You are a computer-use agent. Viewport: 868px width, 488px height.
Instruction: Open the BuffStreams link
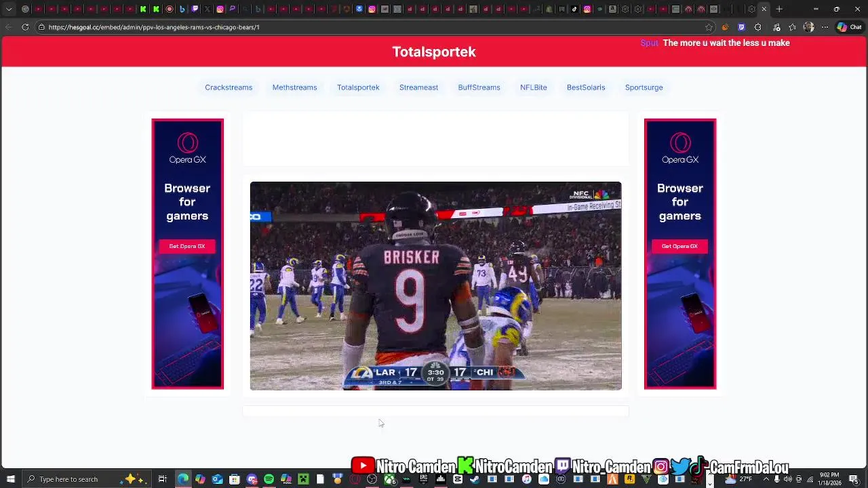coord(479,87)
